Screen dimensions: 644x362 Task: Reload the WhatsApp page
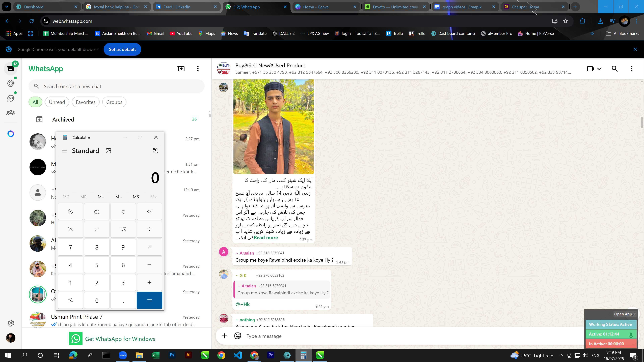(32, 21)
